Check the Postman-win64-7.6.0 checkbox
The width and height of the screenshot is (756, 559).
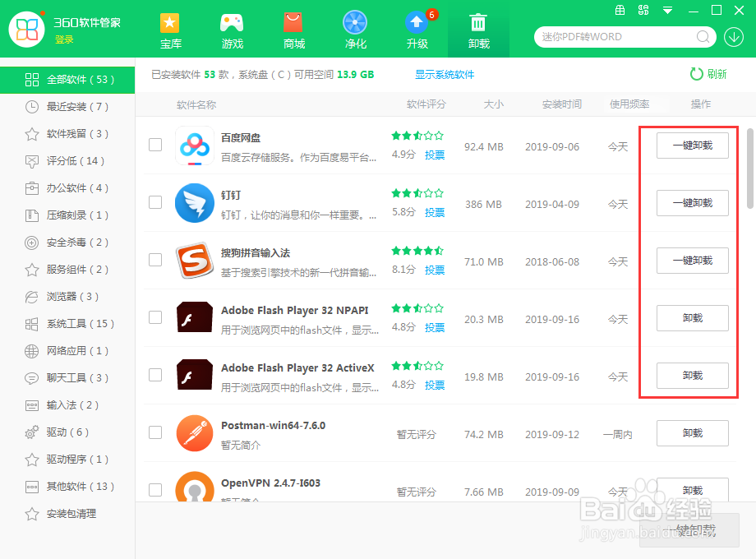point(155,433)
